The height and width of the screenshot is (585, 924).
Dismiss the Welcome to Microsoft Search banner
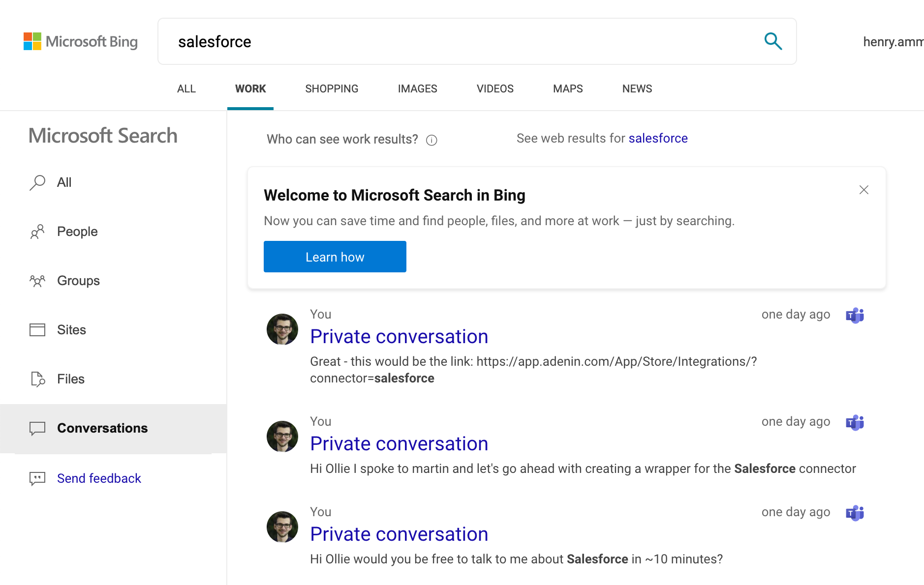863,190
